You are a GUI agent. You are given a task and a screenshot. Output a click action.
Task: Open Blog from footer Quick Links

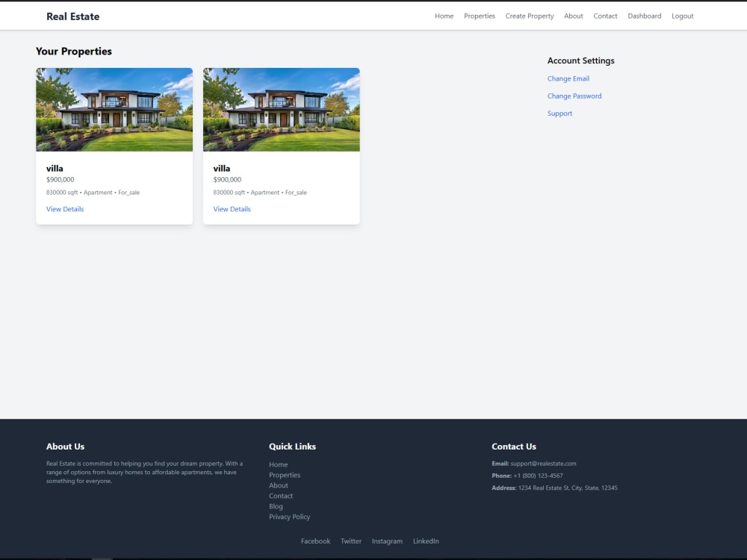click(276, 506)
